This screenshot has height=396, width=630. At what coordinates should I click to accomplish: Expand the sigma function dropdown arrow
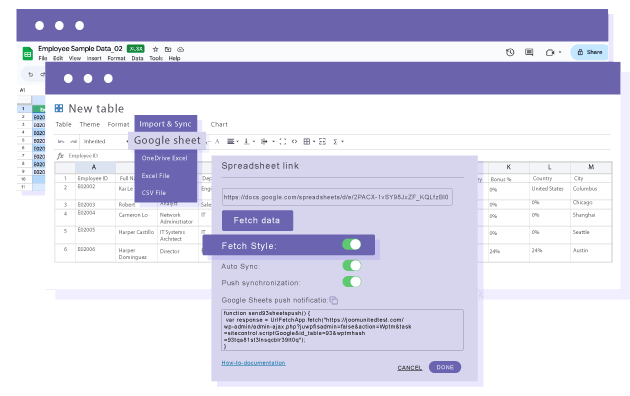coord(342,141)
